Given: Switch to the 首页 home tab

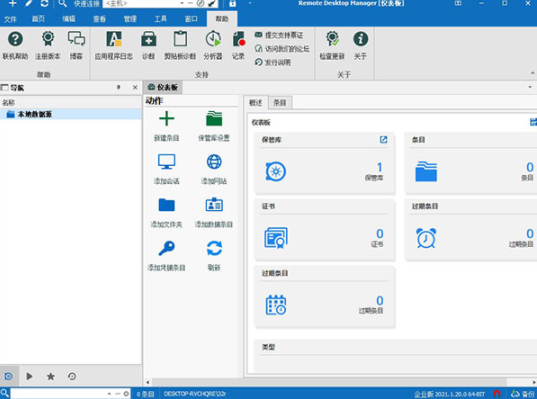Looking at the screenshot, I should click(x=38, y=19).
